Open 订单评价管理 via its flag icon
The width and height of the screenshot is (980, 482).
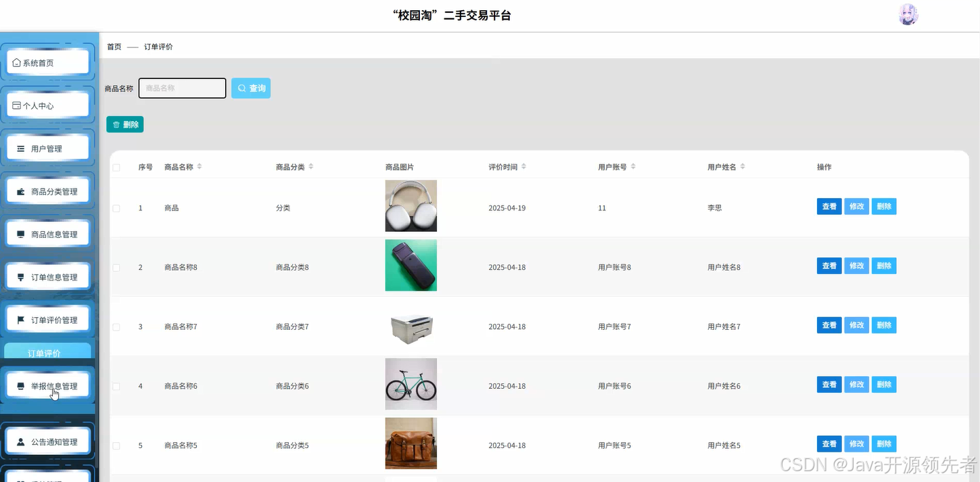[20, 318]
